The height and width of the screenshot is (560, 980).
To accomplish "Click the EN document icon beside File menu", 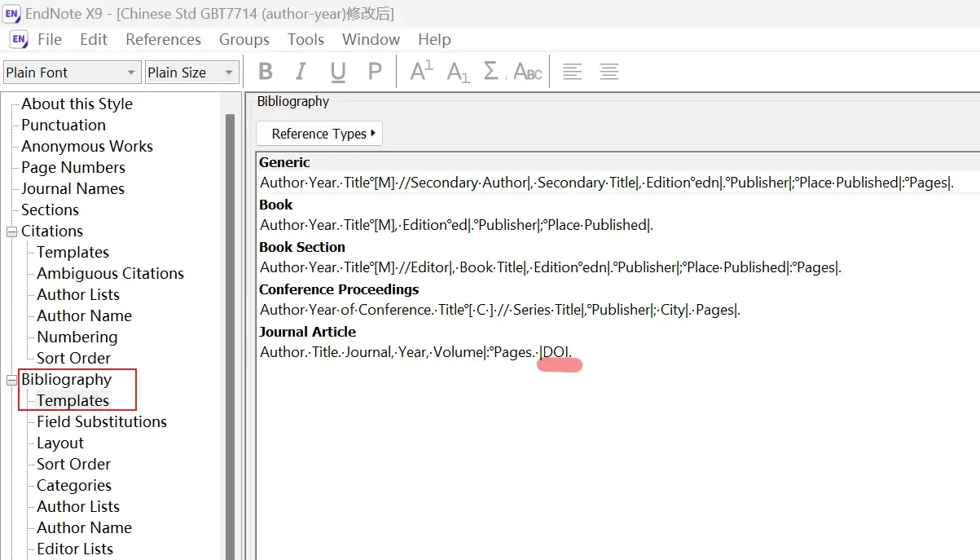I will (18, 39).
